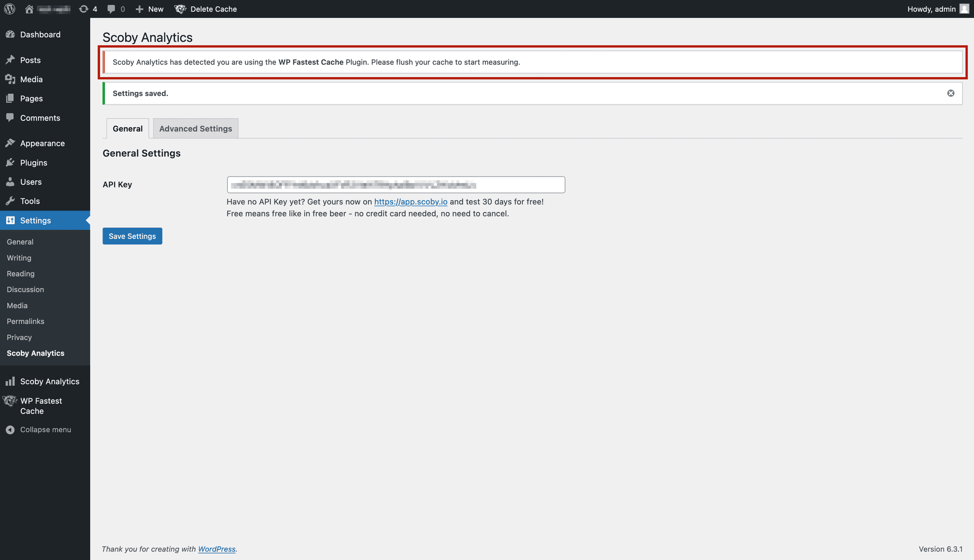The height and width of the screenshot is (560, 974).
Task: Click the WordPress logo icon
Action: (9, 9)
